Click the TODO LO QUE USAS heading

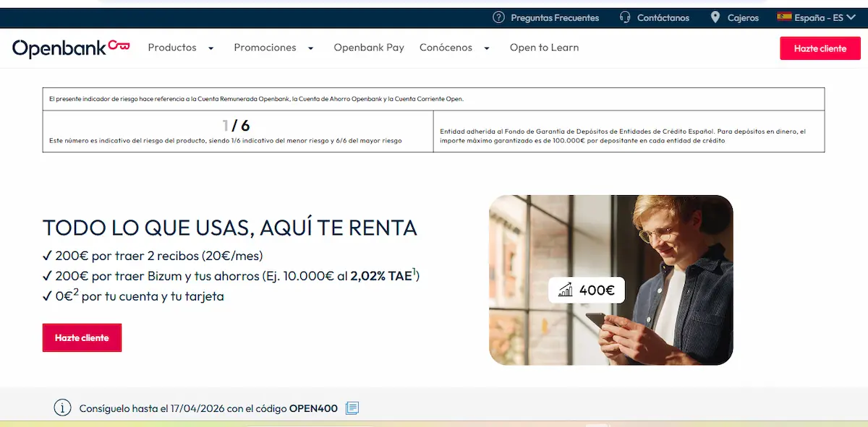pos(230,228)
